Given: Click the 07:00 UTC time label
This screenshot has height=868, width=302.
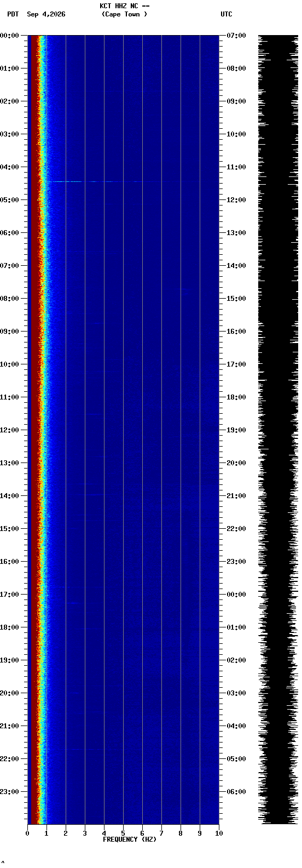Looking at the screenshot, I should (236, 36).
